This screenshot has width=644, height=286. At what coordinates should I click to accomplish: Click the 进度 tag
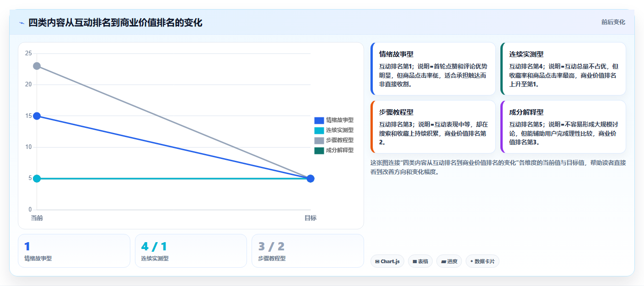449,261
